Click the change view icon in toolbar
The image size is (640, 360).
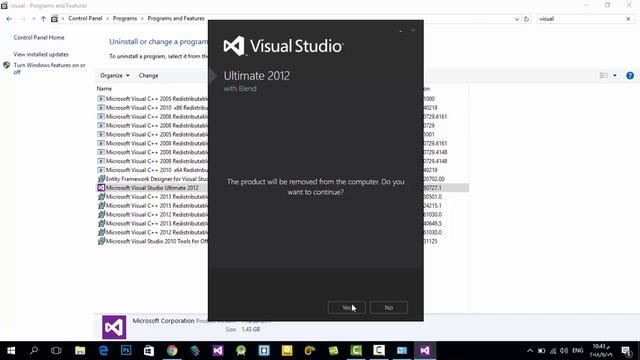604,76
